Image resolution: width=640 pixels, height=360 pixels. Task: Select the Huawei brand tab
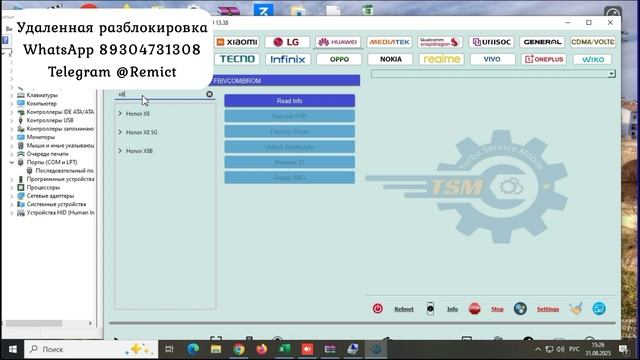click(338, 42)
